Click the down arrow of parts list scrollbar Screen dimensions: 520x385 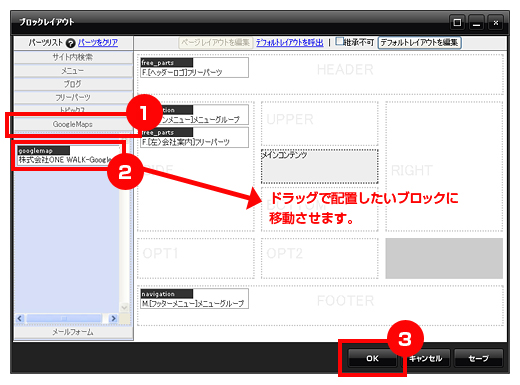click(x=124, y=307)
